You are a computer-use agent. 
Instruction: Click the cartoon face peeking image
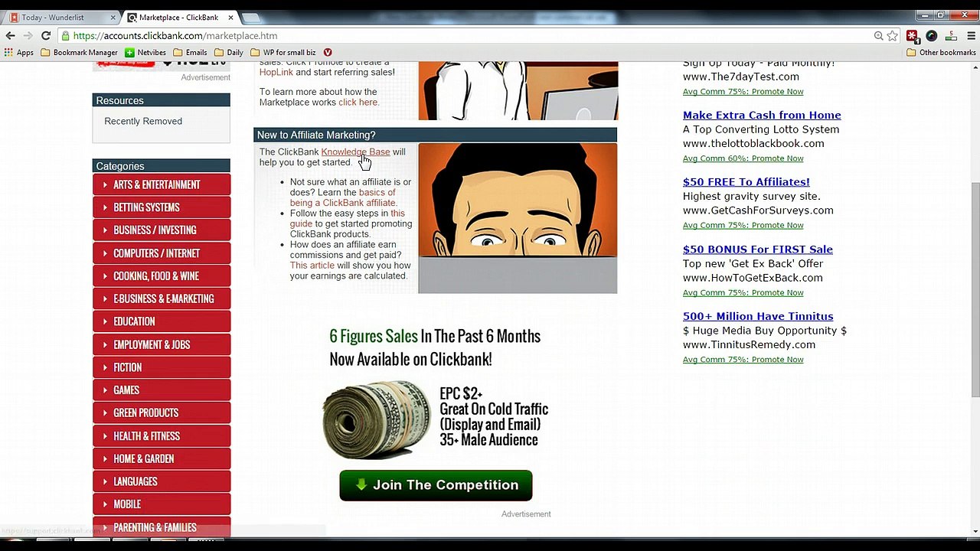click(518, 218)
